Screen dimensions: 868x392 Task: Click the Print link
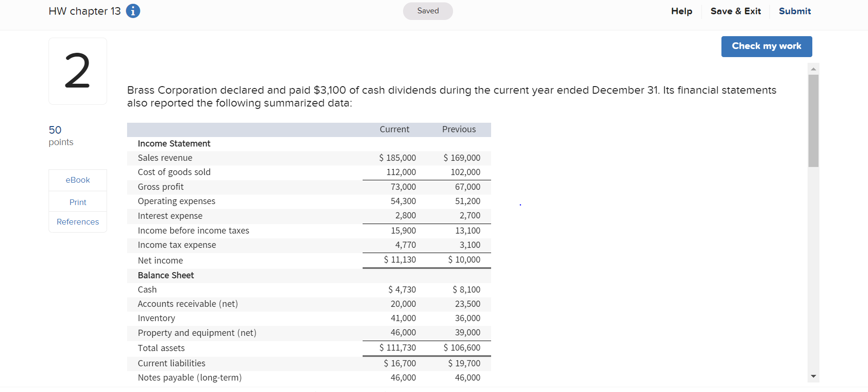coord(78,202)
